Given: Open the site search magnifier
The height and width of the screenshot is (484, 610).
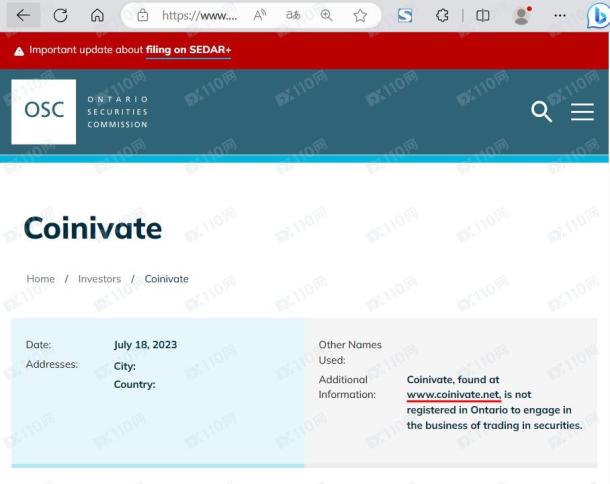Looking at the screenshot, I should [x=541, y=112].
